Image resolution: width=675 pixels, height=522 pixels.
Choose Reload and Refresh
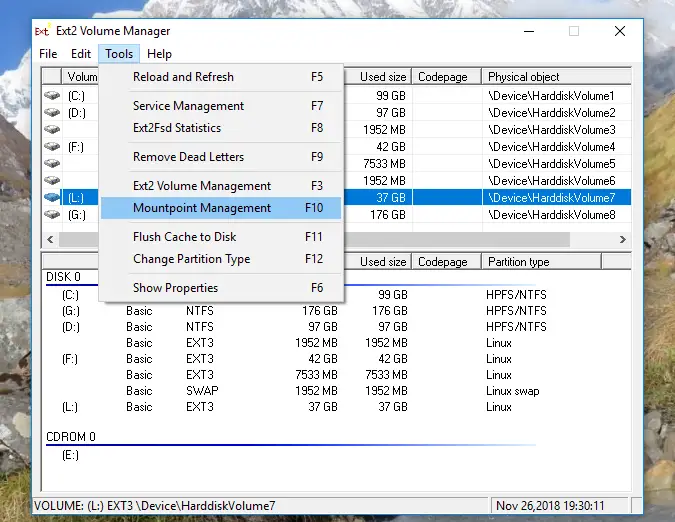[x=221, y=77]
